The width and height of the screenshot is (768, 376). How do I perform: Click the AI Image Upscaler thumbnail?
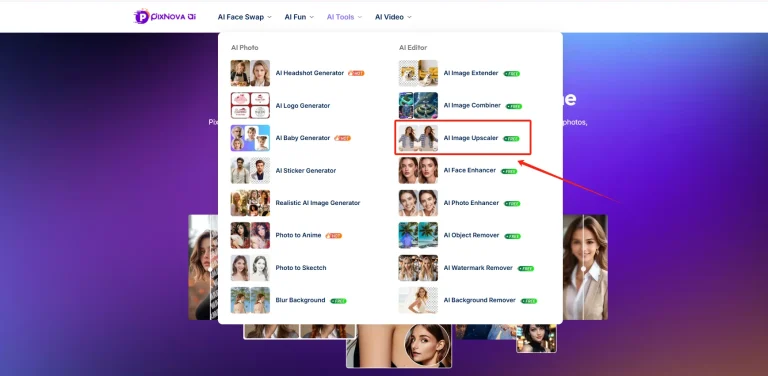coord(418,138)
